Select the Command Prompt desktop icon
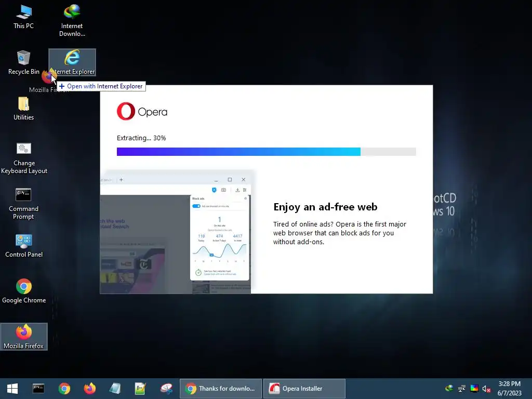Image resolution: width=532 pixels, height=399 pixels. pos(23,204)
